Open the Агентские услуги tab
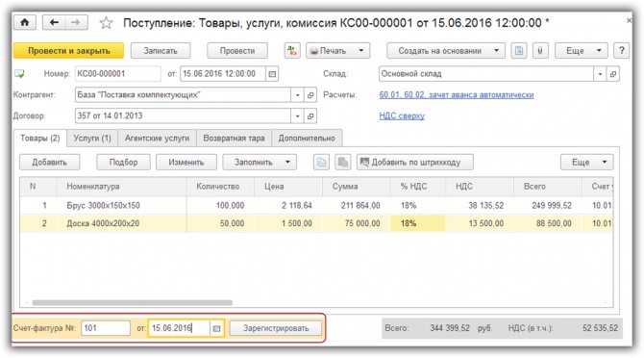The width and height of the screenshot is (644, 358). pyautogui.click(x=157, y=139)
